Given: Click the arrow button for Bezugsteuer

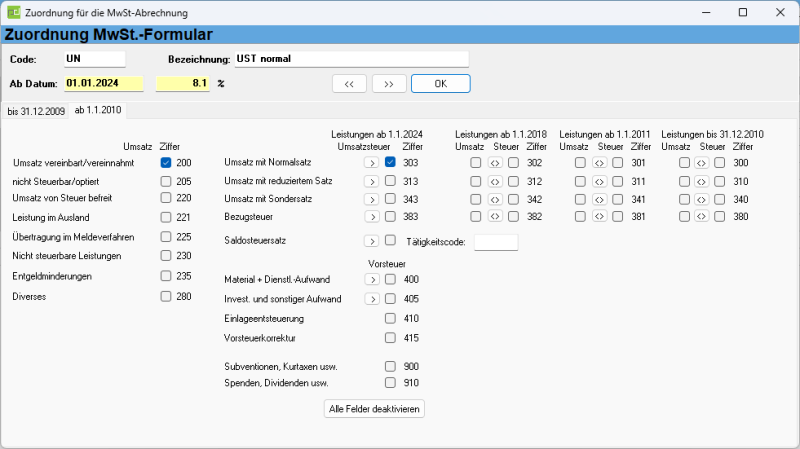Looking at the screenshot, I should [x=371, y=217].
